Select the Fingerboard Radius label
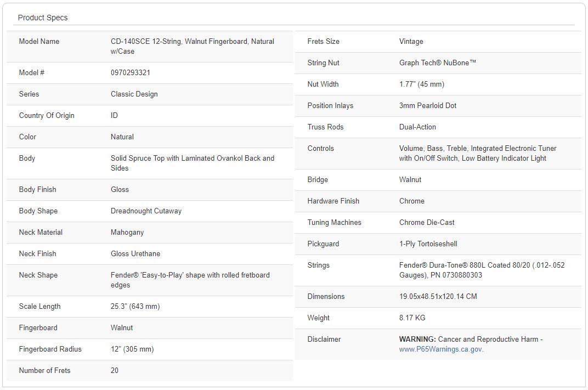The image size is (588, 390). pos(50,349)
